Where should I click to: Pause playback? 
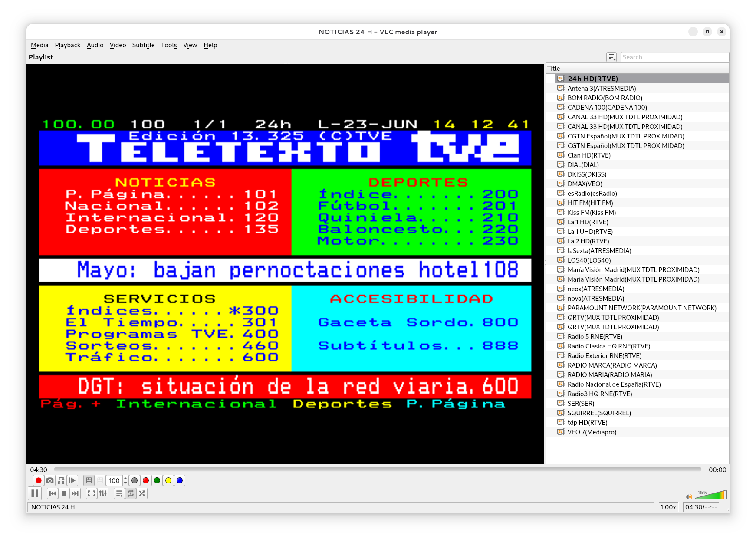(x=35, y=493)
